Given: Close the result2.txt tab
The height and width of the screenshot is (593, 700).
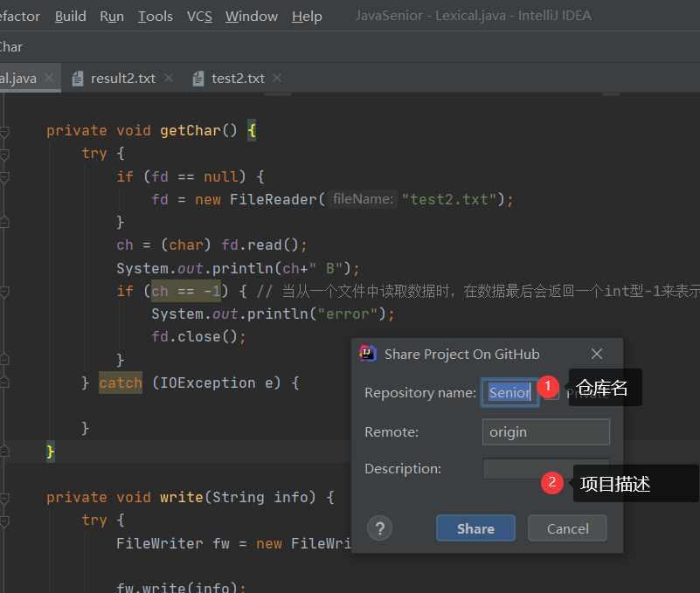Looking at the screenshot, I should coord(169,78).
